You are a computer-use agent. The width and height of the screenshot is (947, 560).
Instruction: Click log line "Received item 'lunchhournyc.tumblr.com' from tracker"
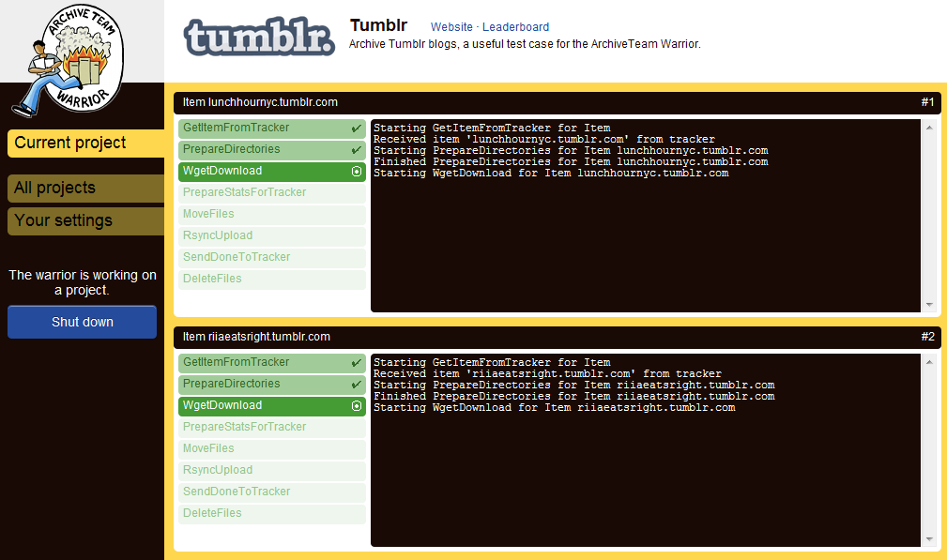tap(544, 140)
